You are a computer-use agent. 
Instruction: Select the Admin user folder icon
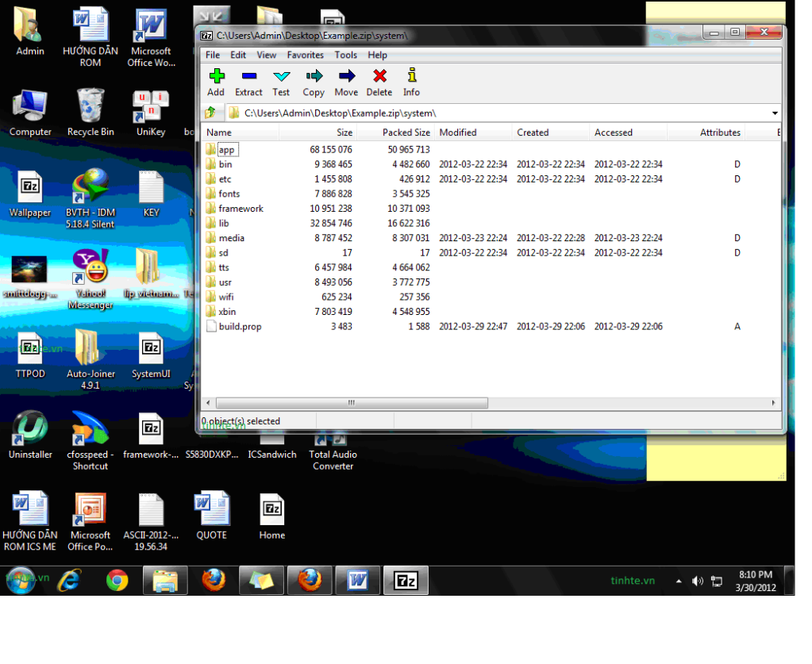coord(30,31)
